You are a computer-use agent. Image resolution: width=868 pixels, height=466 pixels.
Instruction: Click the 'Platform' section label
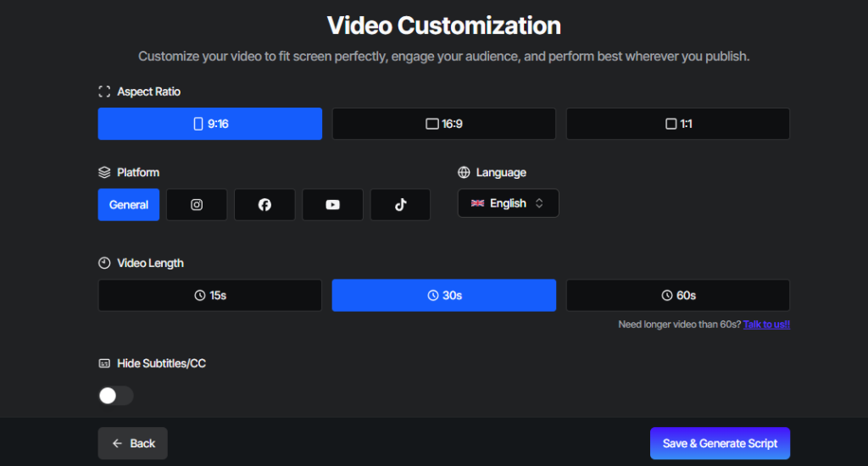pos(138,173)
